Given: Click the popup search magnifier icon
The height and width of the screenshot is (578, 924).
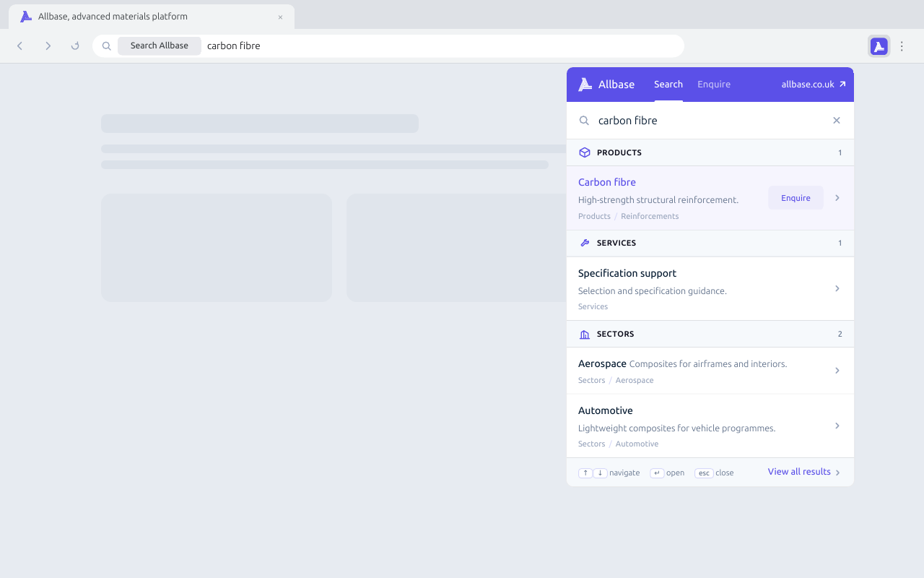Looking at the screenshot, I should tap(584, 121).
